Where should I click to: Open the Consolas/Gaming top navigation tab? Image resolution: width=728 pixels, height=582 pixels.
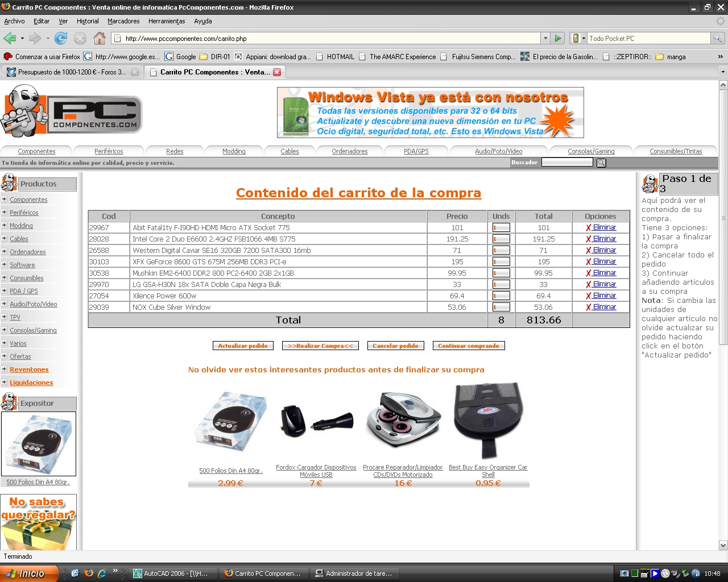coord(591,151)
